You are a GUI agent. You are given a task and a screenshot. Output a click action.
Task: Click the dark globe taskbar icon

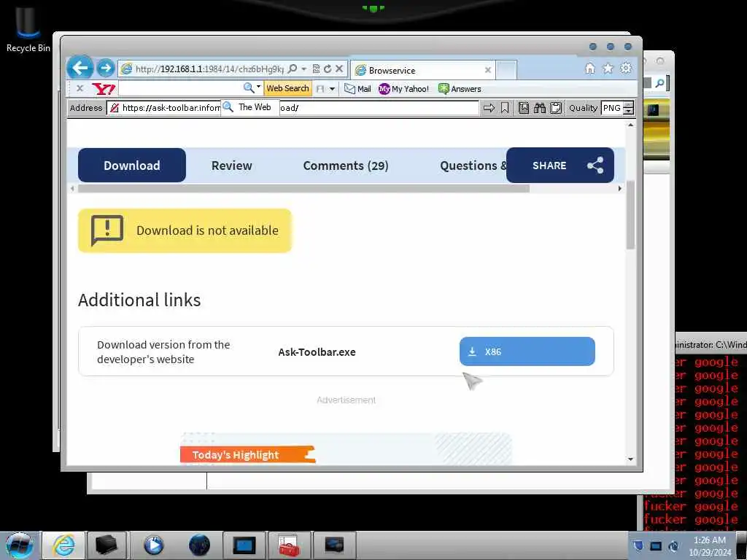coord(199,545)
